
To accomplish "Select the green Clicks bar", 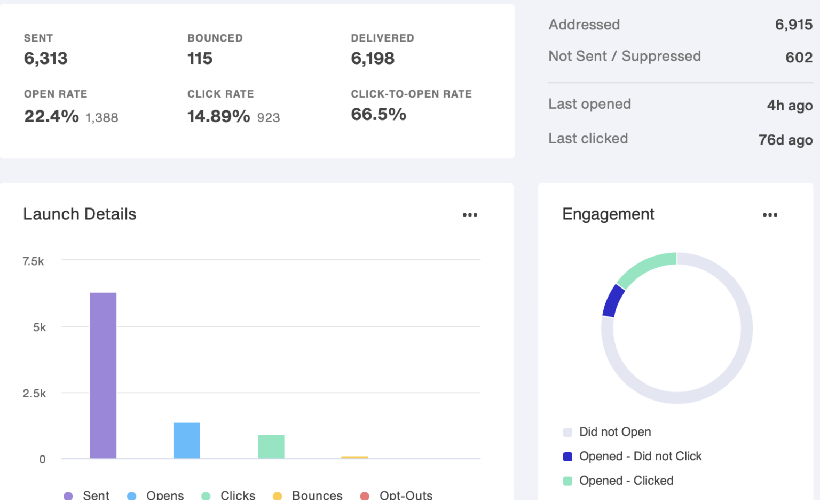I will coord(271,446).
